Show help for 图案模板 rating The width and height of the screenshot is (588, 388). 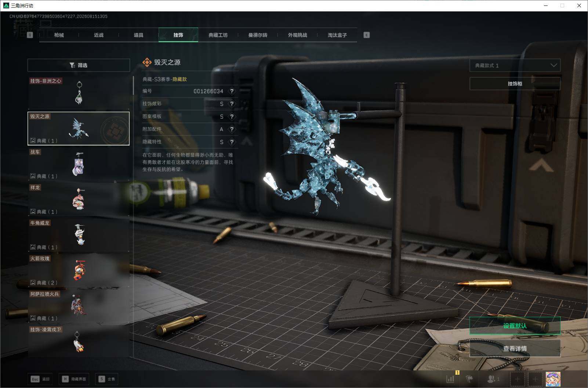(x=232, y=117)
